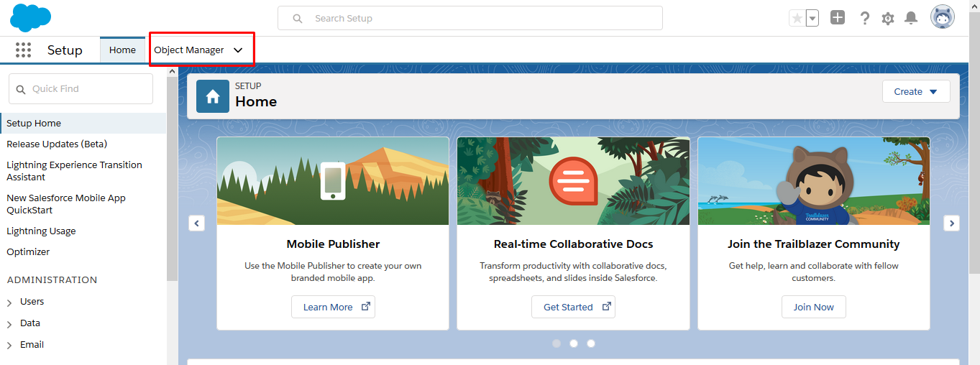The width and height of the screenshot is (980, 365).
Task: Expand the Users tree section
Action: click(x=9, y=302)
